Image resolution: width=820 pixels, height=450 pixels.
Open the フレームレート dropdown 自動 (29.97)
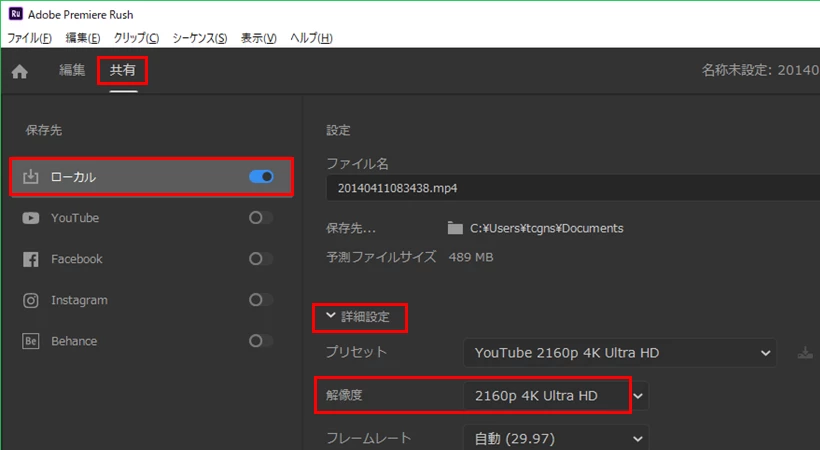[x=556, y=438]
